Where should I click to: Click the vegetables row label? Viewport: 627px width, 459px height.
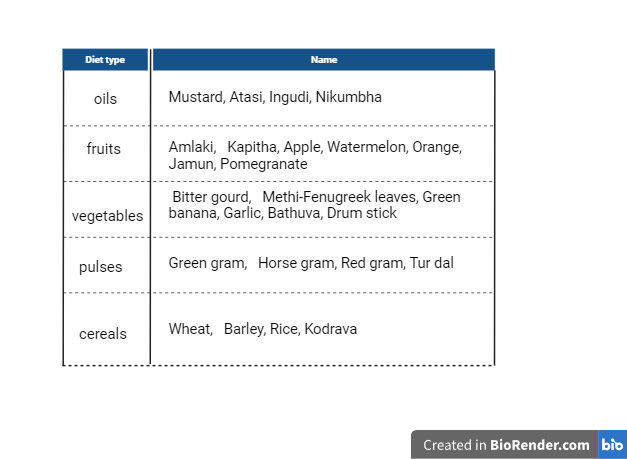tap(108, 216)
